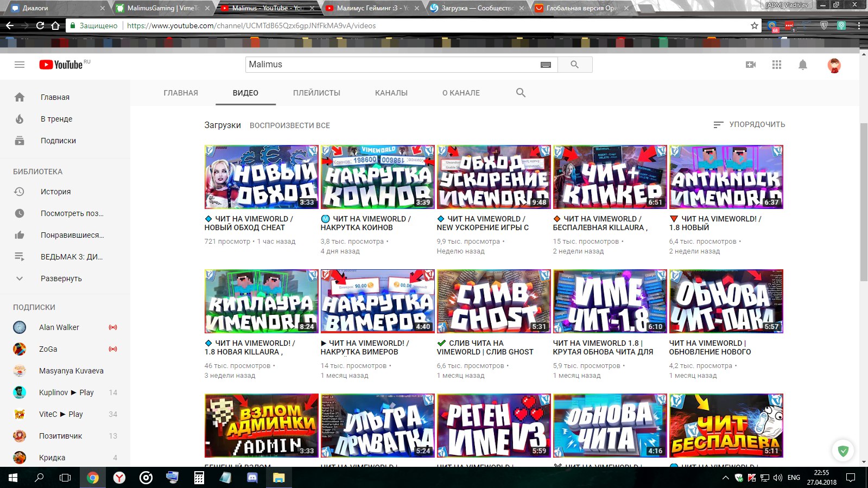Screen dimensions: 868x488
Task: Open the Chrome three-dot menu
Action: pos(859,26)
